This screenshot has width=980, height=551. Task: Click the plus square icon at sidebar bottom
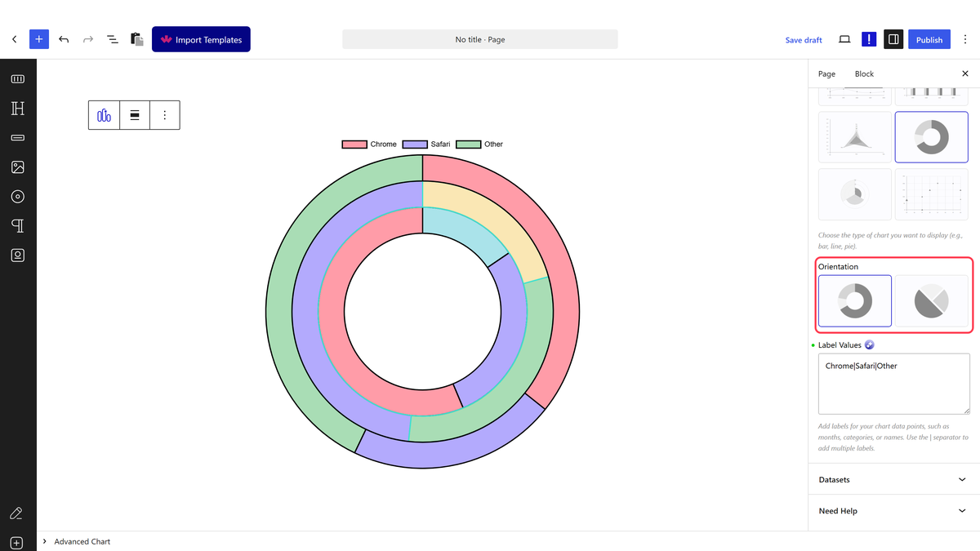tap(16, 543)
